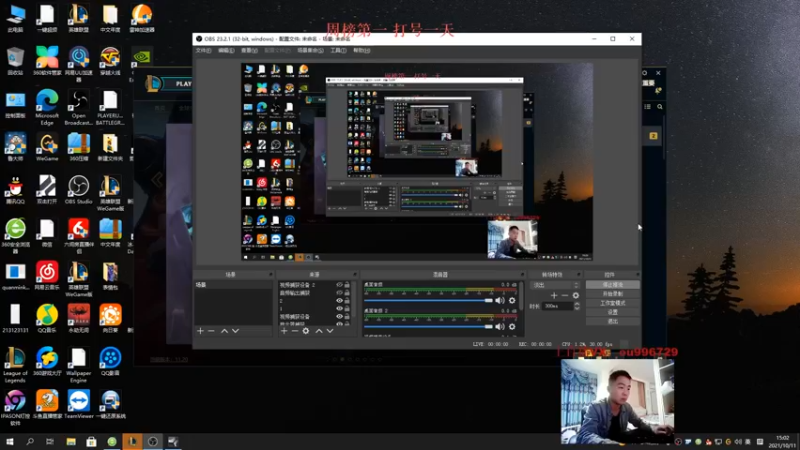Open the 查看(V) menu in OBS
Viewport: 800px width, 450px height.
click(249, 51)
